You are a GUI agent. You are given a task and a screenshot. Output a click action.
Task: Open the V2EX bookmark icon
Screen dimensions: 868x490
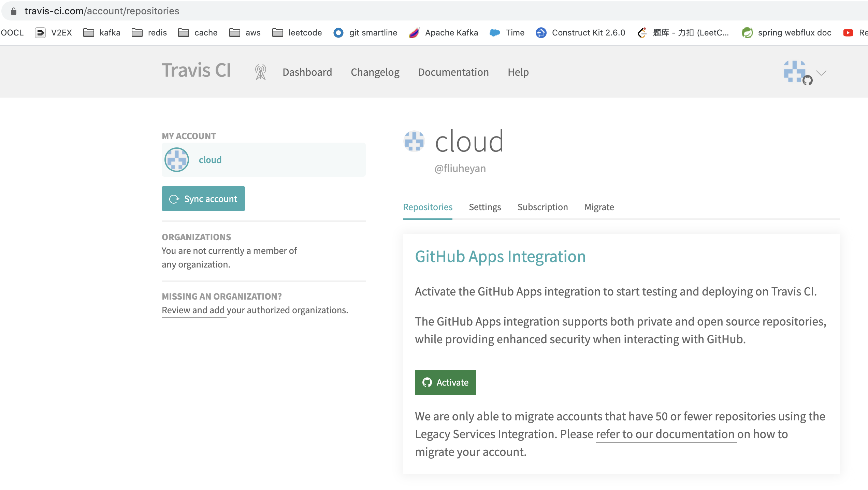[40, 33]
